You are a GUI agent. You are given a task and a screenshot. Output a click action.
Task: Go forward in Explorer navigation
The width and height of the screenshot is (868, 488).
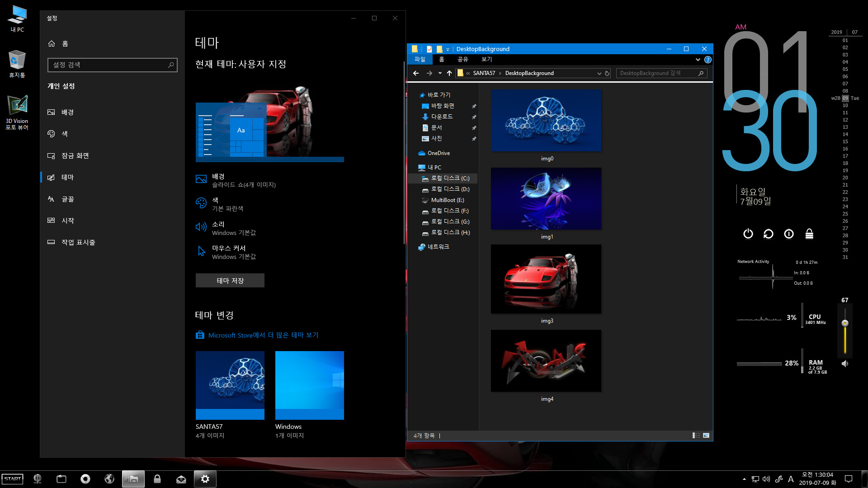tap(429, 73)
